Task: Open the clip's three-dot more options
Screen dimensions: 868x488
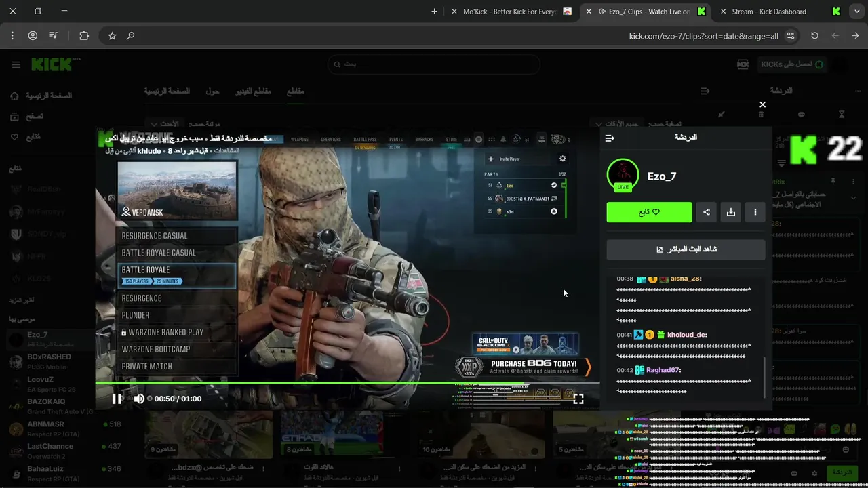Action: pos(755,212)
